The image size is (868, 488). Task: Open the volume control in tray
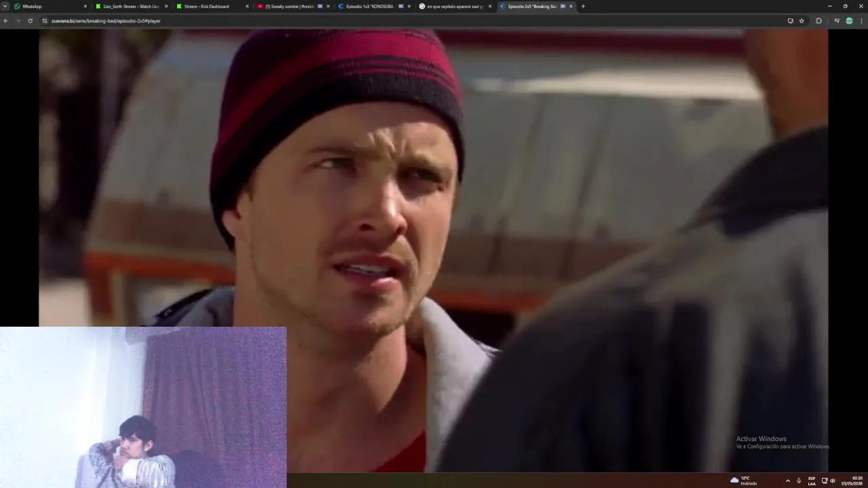833,481
